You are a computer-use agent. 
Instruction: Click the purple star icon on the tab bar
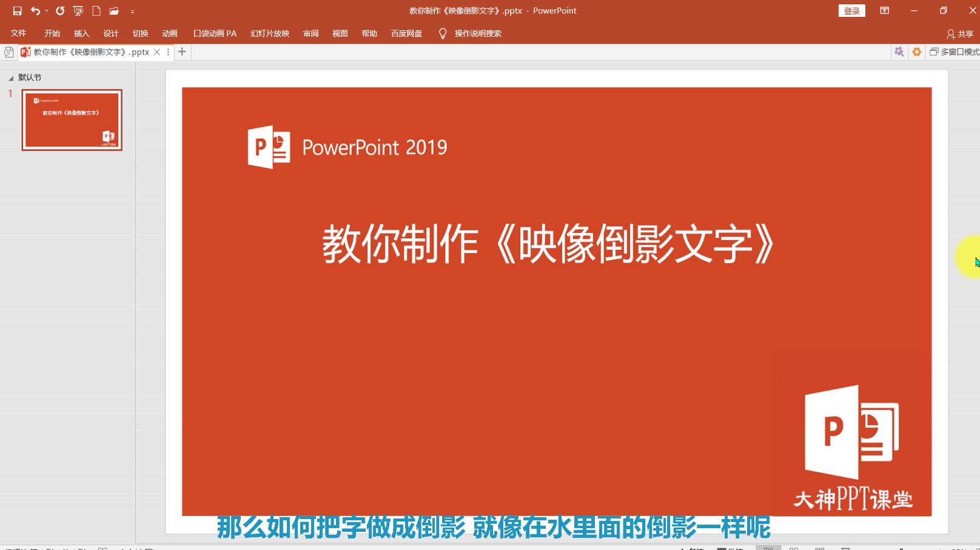(899, 52)
